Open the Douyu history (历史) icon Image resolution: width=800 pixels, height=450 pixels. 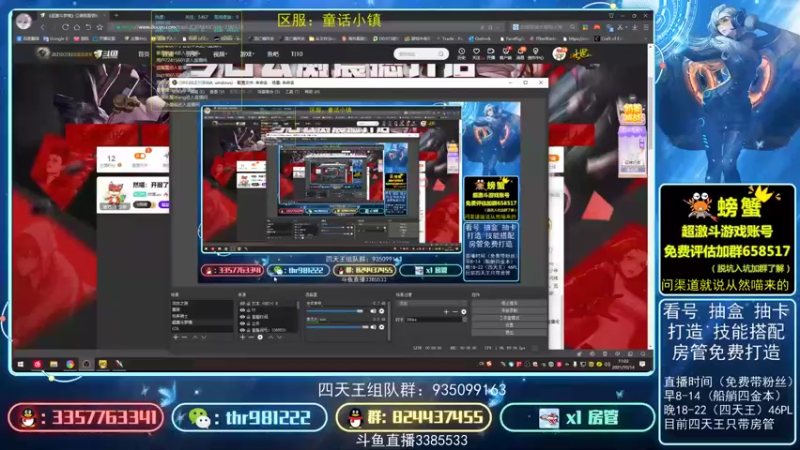pyautogui.click(x=461, y=53)
